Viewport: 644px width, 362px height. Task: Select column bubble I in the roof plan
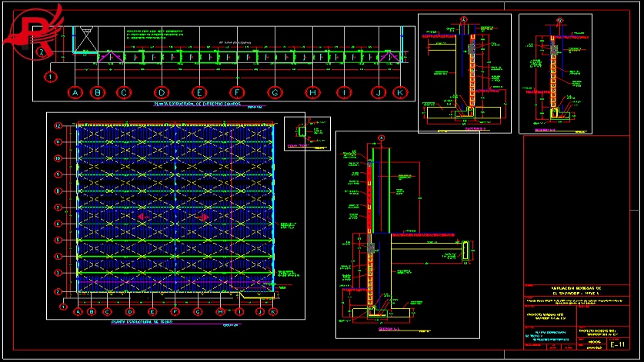(239, 312)
